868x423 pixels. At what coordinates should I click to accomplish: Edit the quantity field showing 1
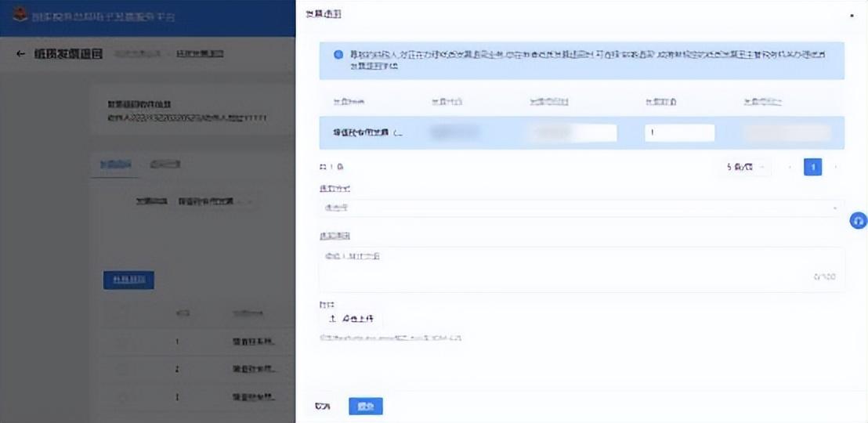(x=679, y=133)
